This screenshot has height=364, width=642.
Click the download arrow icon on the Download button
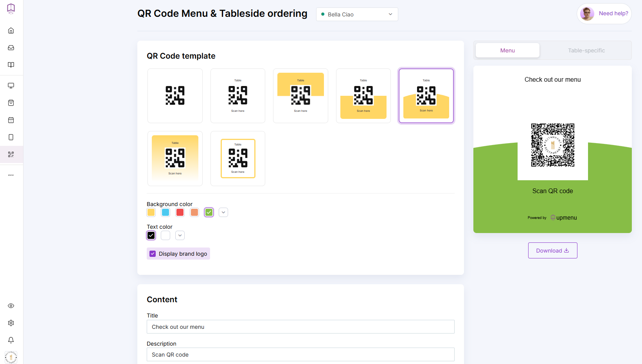[566, 251]
